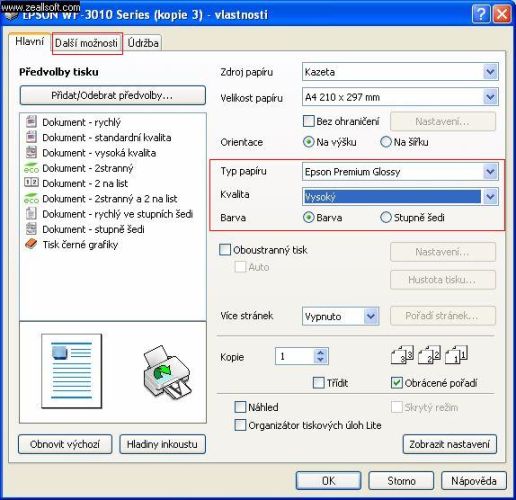Viewport: 516px width, 500px height.
Task: Confirm with the OK button
Action: (328, 481)
